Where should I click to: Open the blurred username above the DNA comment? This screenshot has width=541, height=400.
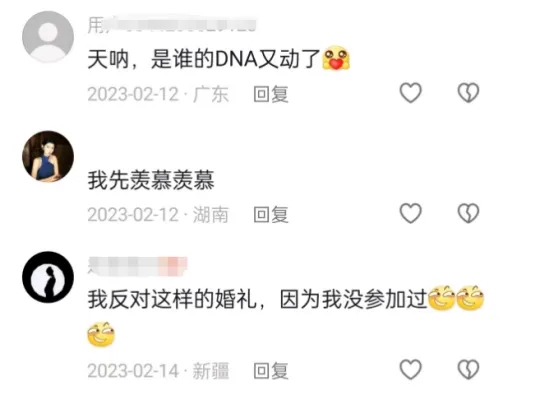point(172,25)
